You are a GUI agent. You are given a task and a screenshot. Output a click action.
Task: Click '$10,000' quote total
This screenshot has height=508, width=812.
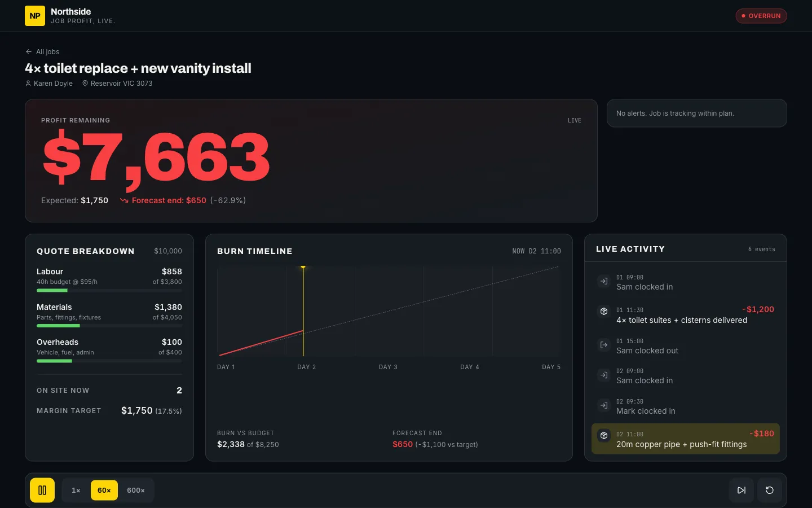coord(168,251)
